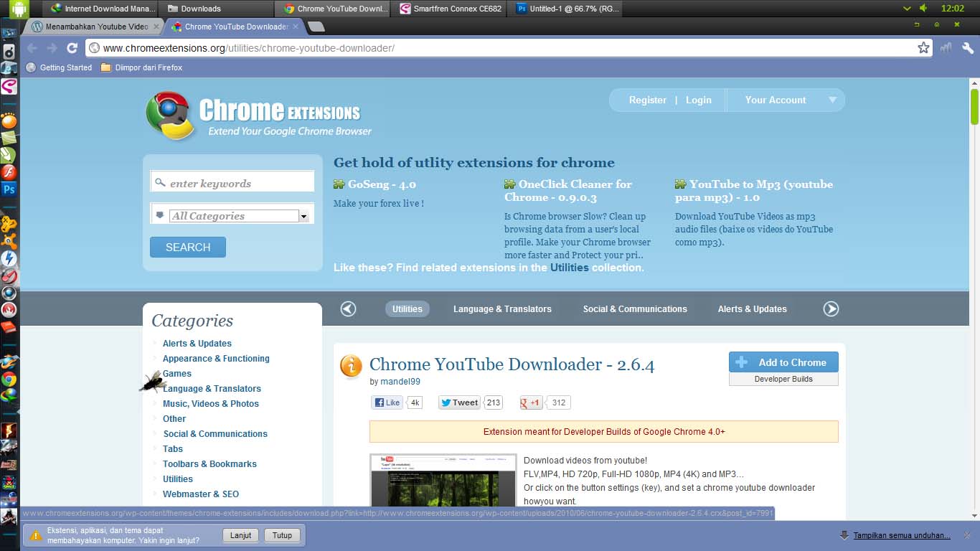Click previous category carousel arrow
Screen dimensions: 980x551
tap(348, 309)
